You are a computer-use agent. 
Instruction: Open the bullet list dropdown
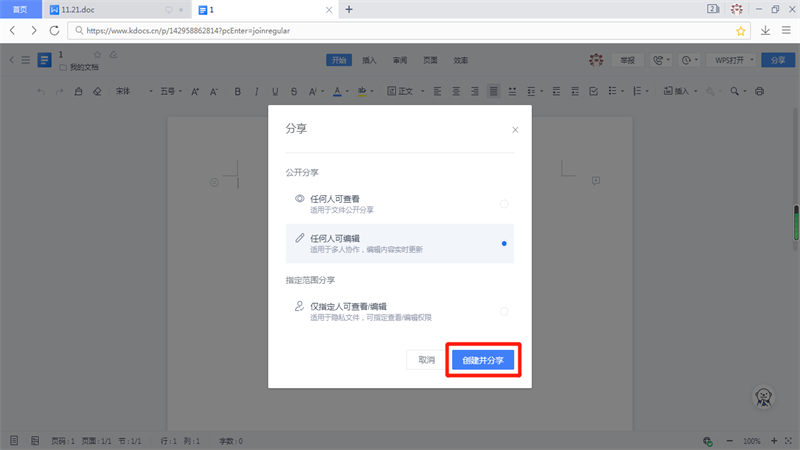tap(616, 91)
